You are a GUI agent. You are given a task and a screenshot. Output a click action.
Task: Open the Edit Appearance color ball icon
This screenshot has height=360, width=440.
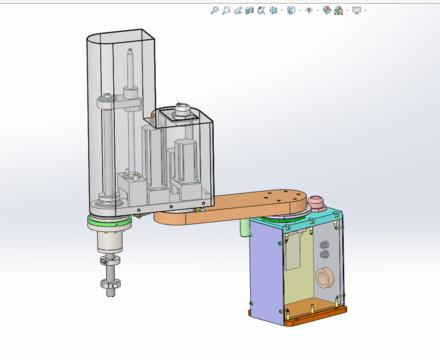(327, 10)
